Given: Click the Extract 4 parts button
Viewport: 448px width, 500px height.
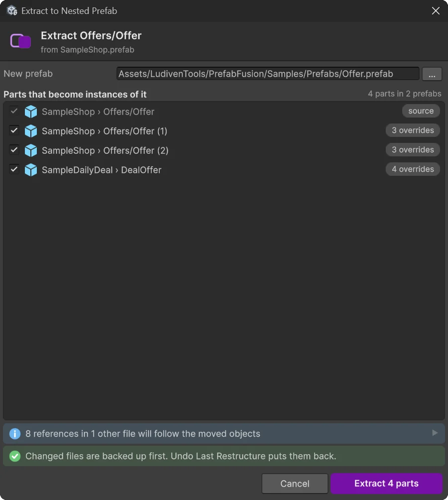Looking at the screenshot, I should coord(386,484).
